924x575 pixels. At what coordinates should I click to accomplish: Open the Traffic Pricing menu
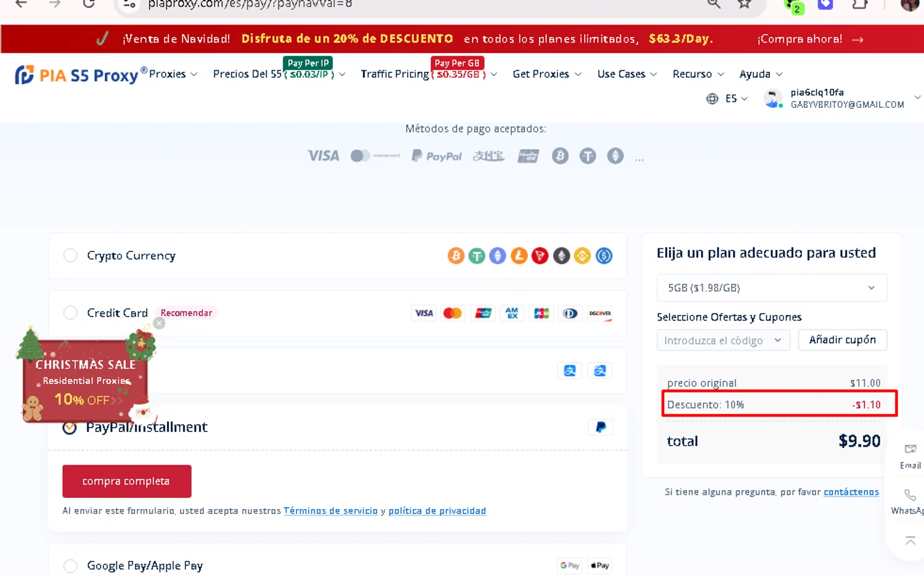coord(429,74)
